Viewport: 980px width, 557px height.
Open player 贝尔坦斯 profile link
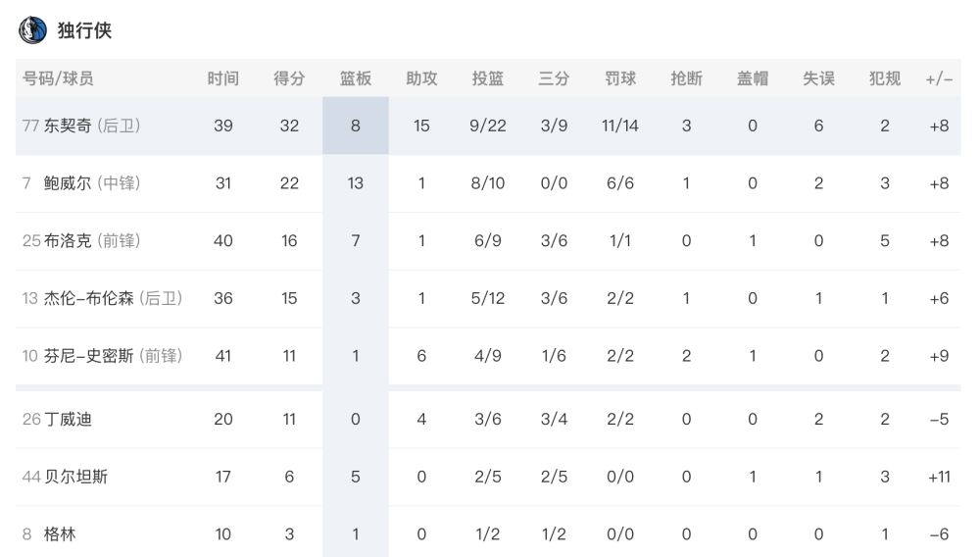point(75,477)
